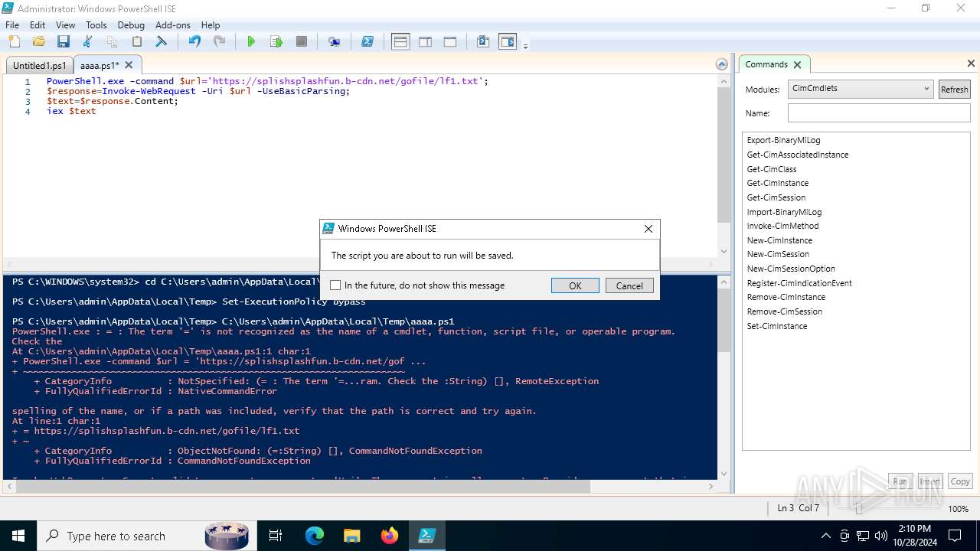The height and width of the screenshot is (551, 980).
Task: Show Command Window icon
Action: point(483,42)
